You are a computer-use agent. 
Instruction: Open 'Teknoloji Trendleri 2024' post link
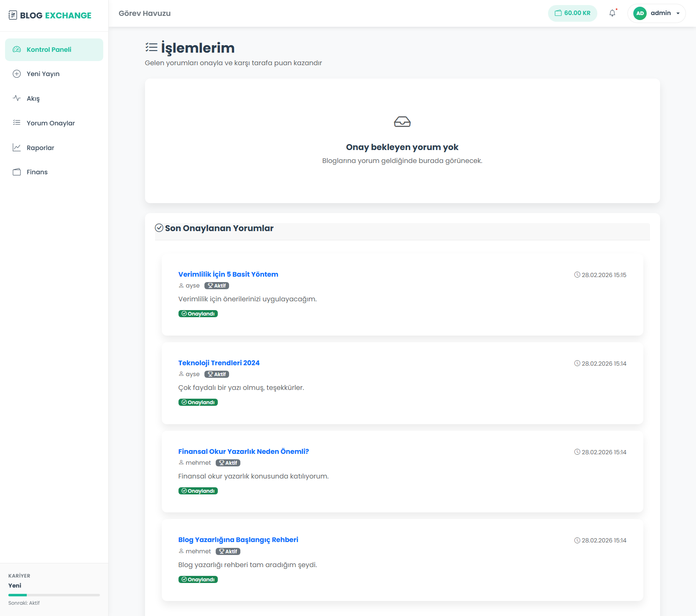pyautogui.click(x=219, y=363)
